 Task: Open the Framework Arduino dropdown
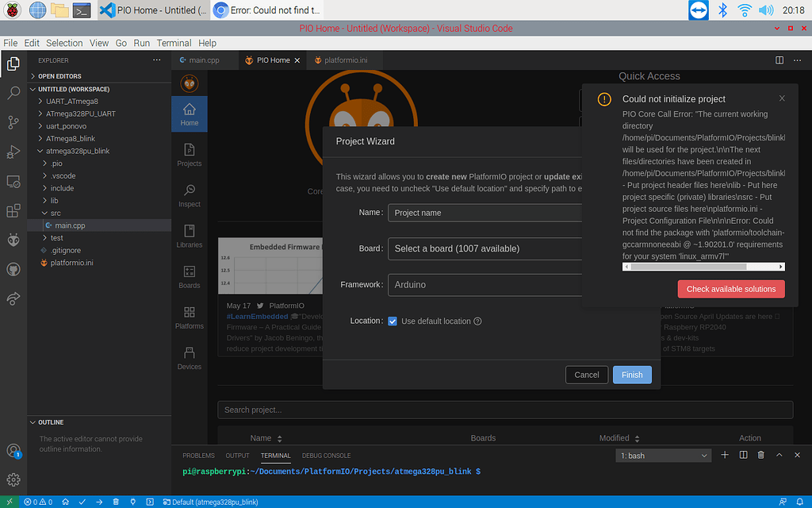(485, 285)
